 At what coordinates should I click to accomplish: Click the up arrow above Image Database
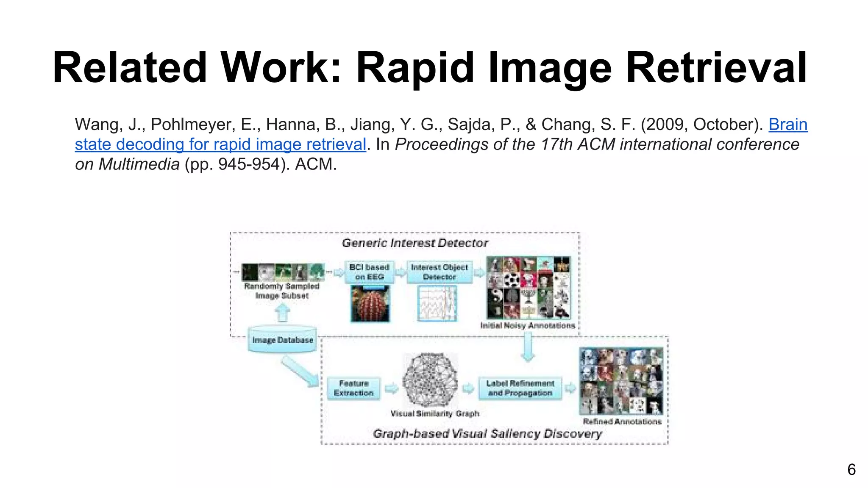click(283, 314)
